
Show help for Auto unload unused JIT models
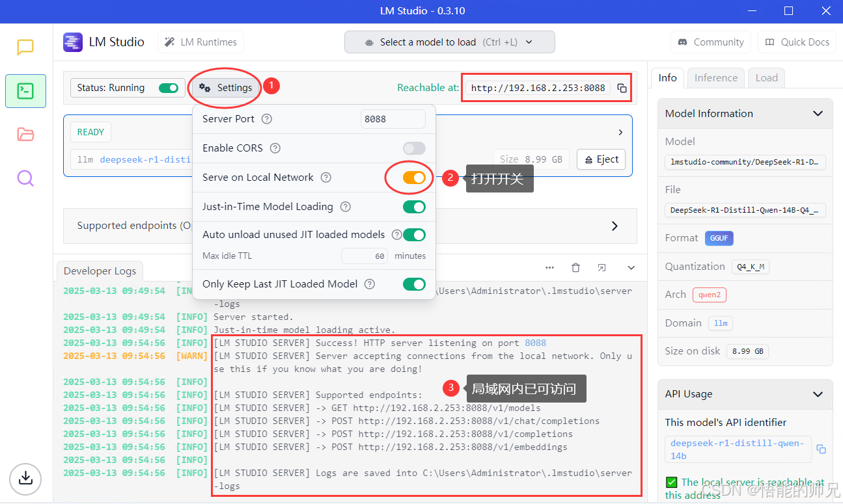(x=396, y=235)
